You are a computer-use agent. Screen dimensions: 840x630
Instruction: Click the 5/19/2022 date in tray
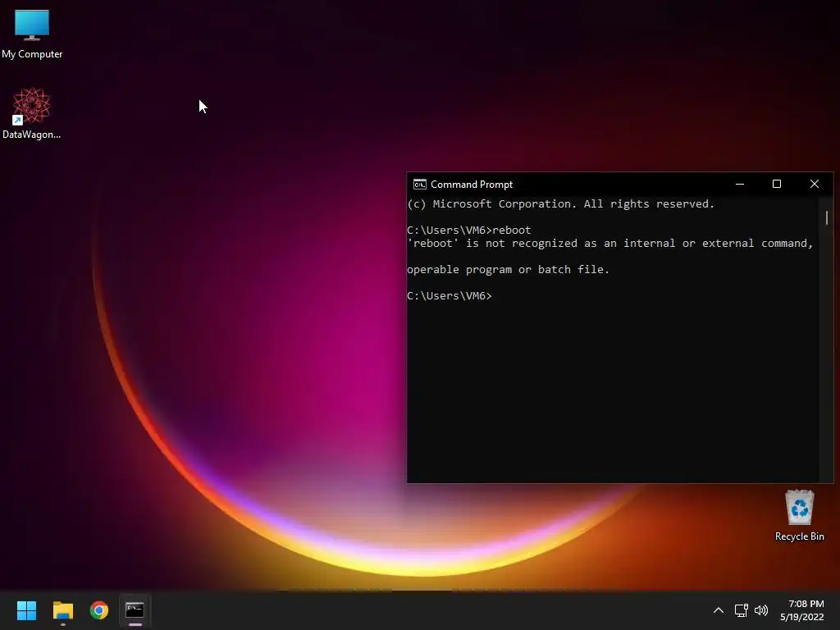click(x=801, y=617)
